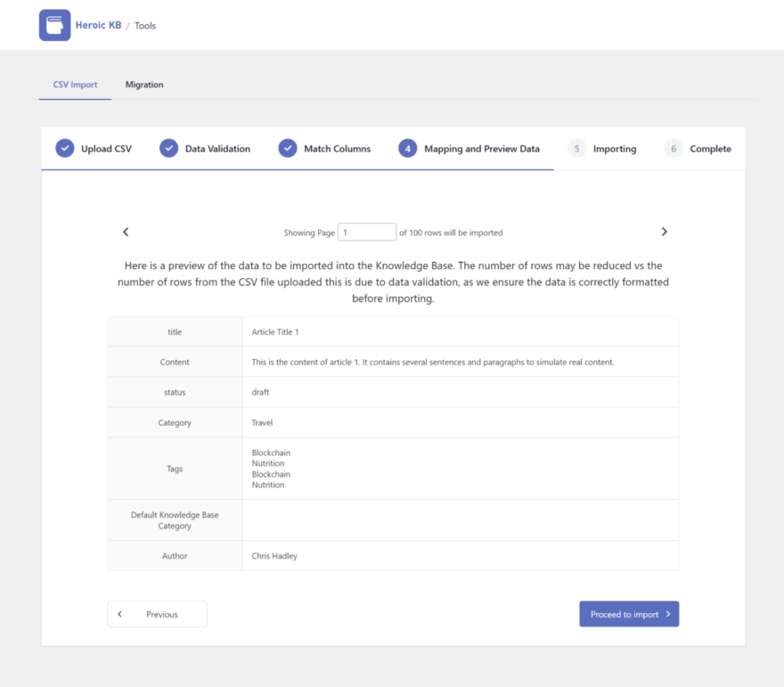Open the Heroic KB home link
The width and height of the screenshot is (784, 687).
pyautogui.click(x=98, y=25)
